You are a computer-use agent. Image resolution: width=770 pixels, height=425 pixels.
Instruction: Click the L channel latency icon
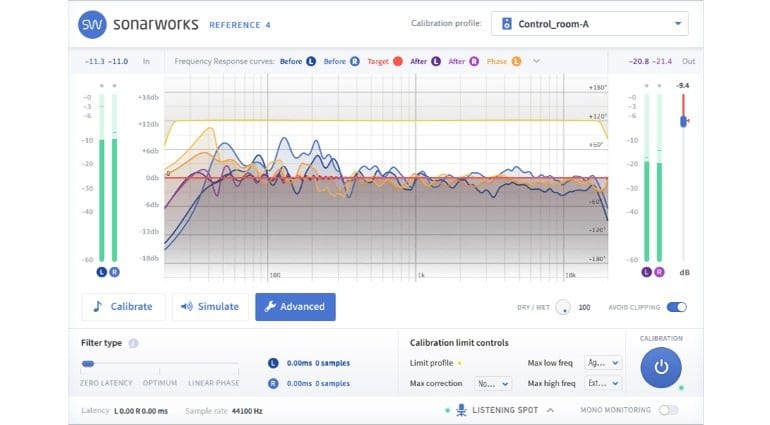pyautogui.click(x=274, y=363)
